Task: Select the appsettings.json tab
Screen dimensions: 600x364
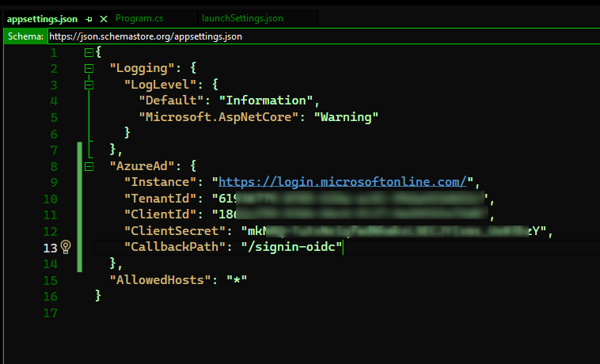Action: click(x=41, y=17)
